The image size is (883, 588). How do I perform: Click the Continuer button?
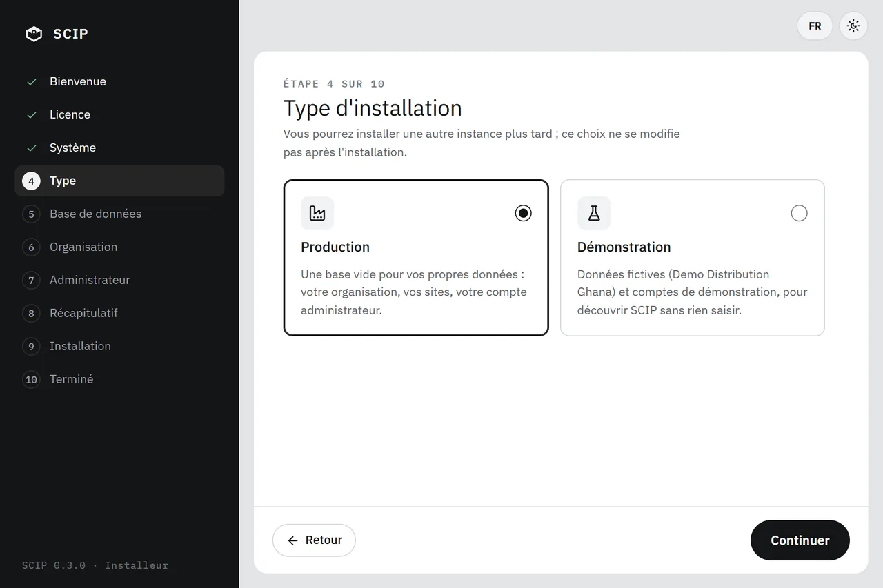(800, 540)
